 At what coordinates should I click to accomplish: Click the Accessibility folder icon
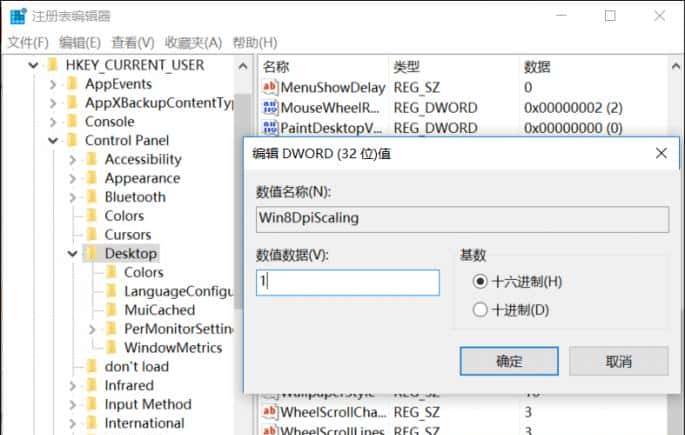(92, 160)
